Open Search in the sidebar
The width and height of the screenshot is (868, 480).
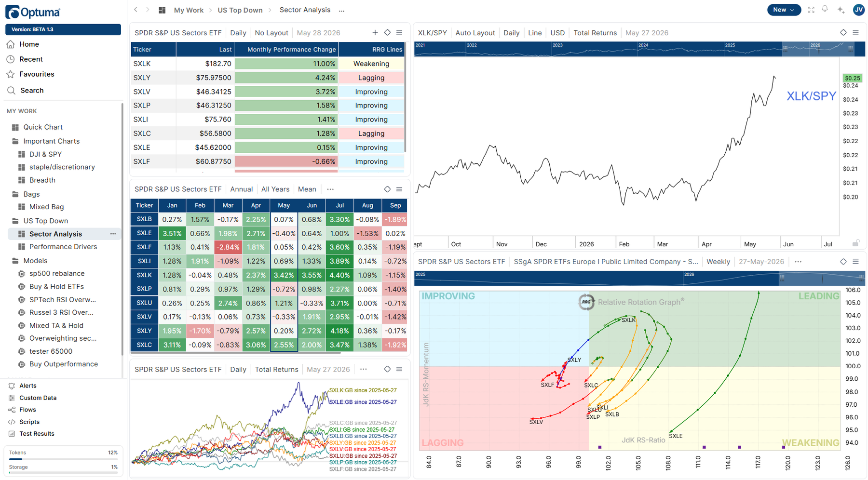click(32, 91)
